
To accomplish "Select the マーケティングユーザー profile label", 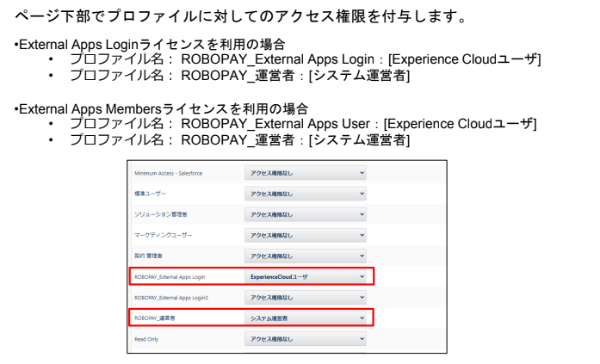I will (x=163, y=235).
